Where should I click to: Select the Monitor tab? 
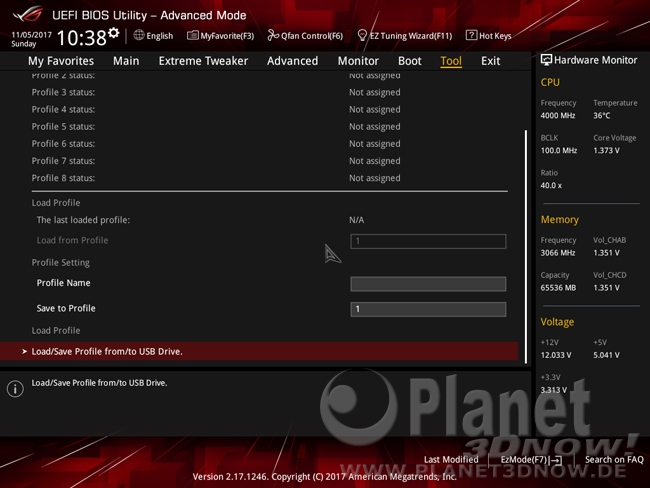pyautogui.click(x=358, y=61)
